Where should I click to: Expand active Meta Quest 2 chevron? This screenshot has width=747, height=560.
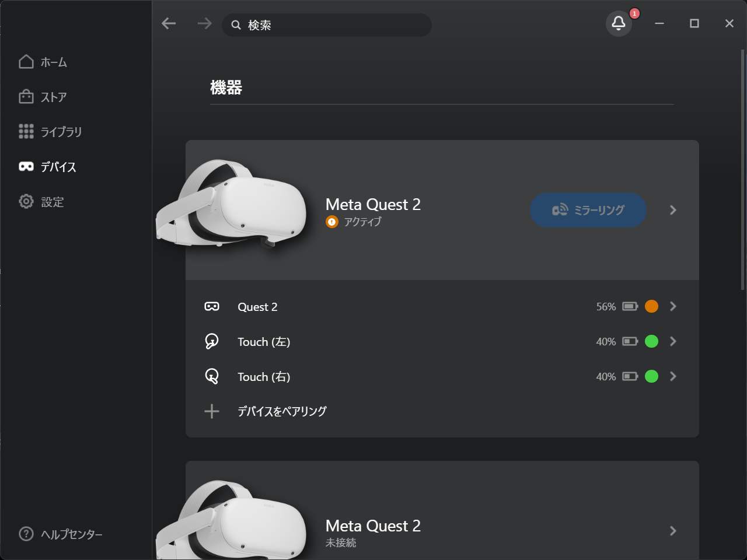coord(673,210)
